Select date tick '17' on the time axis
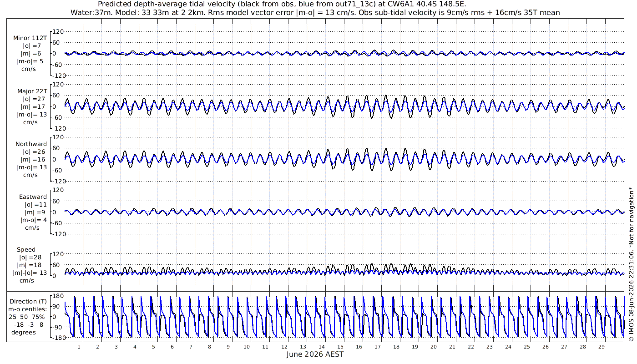 [378, 346]
